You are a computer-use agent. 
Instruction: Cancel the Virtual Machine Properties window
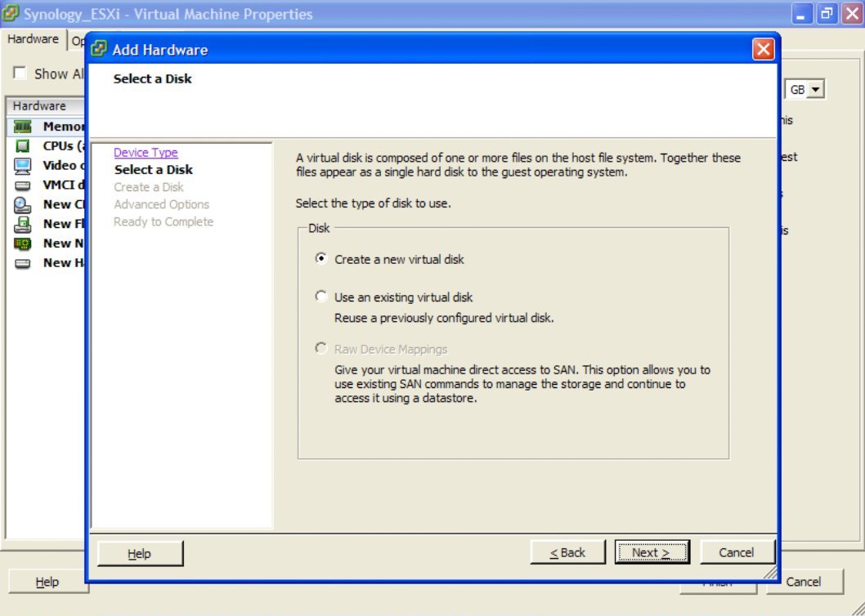tap(804, 582)
